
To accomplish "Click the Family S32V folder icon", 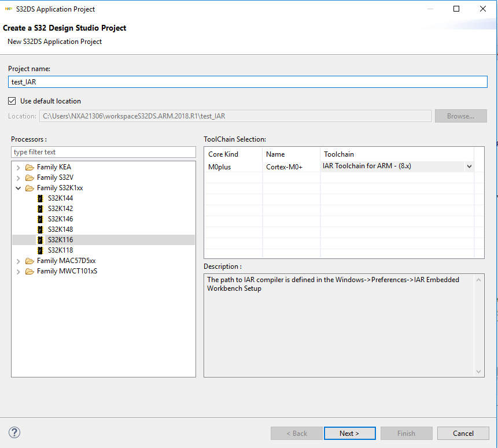I will pyautogui.click(x=29, y=178).
